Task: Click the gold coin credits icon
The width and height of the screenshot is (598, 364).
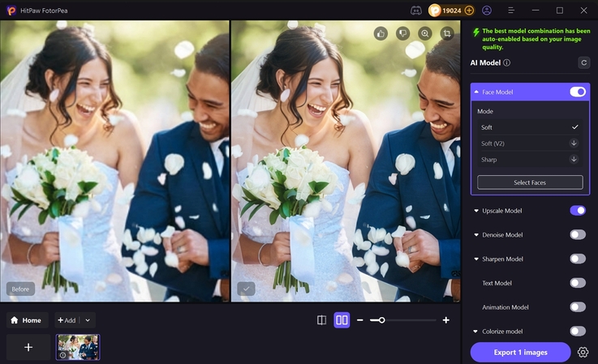Action: point(434,11)
